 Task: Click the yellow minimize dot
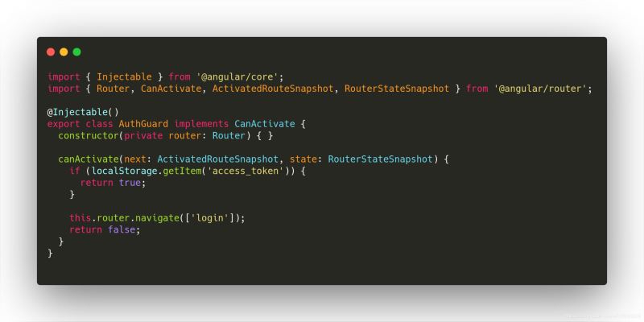[64, 52]
